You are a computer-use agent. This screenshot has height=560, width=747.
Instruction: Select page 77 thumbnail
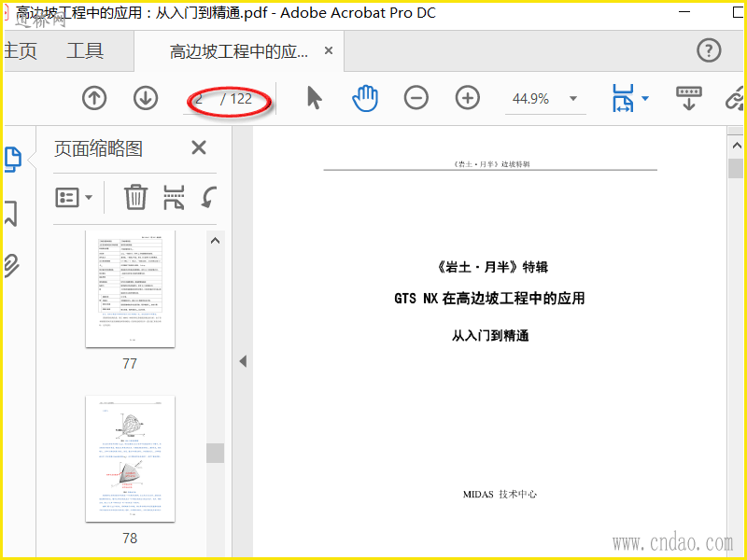[x=130, y=288]
